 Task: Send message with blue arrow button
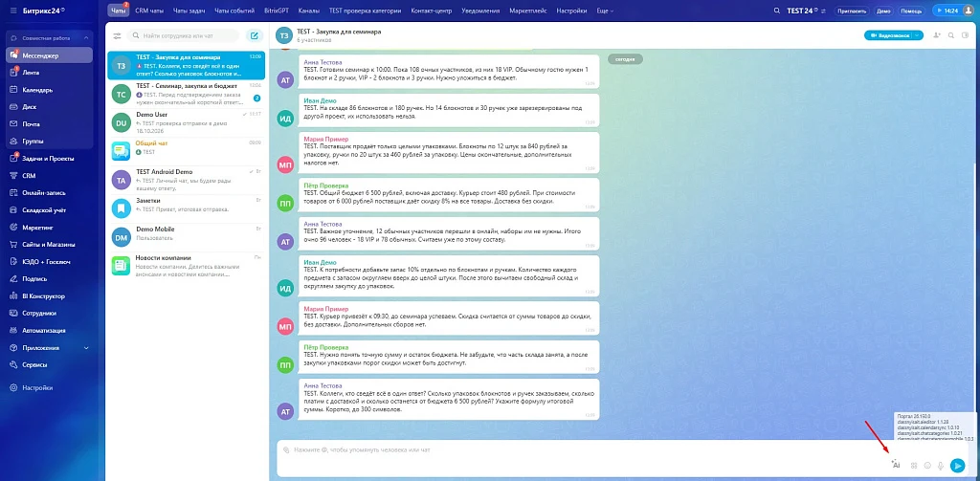point(957,466)
